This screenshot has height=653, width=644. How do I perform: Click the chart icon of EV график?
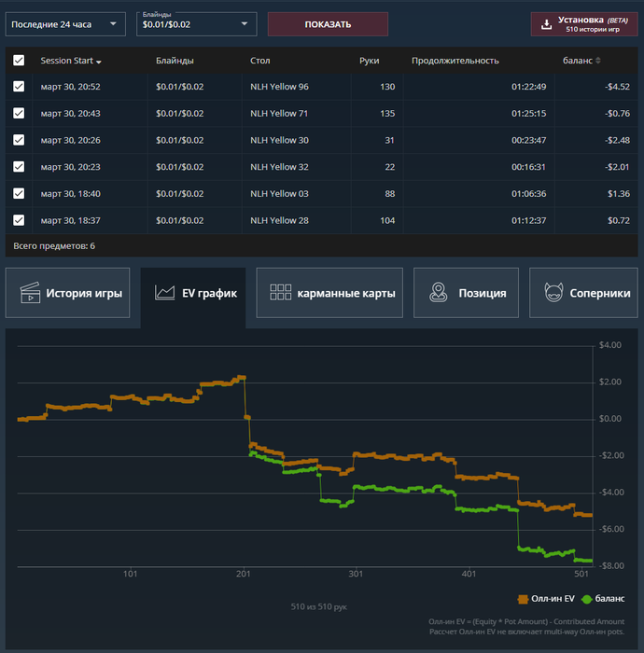(x=164, y=293)
